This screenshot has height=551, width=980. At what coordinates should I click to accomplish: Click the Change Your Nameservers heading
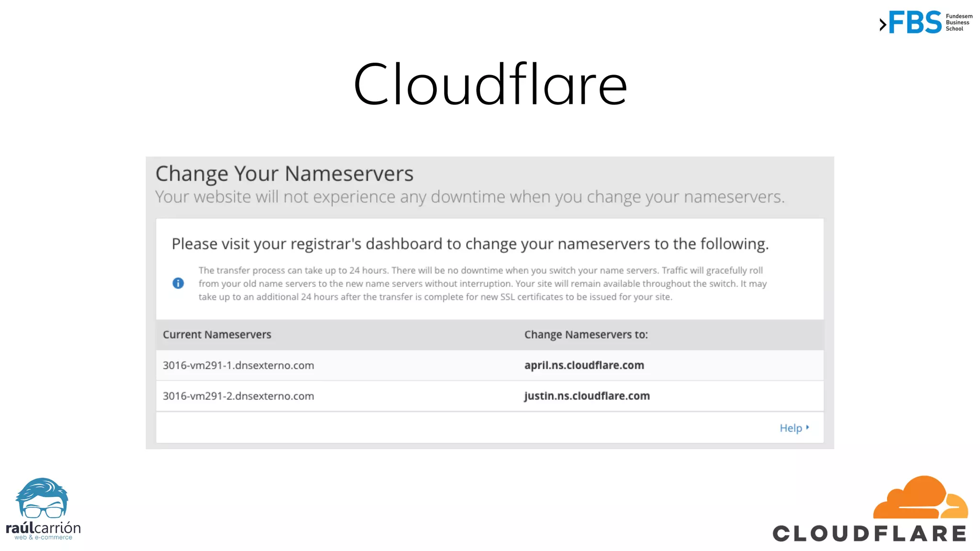pyautogui.click(x=284, y=174)
